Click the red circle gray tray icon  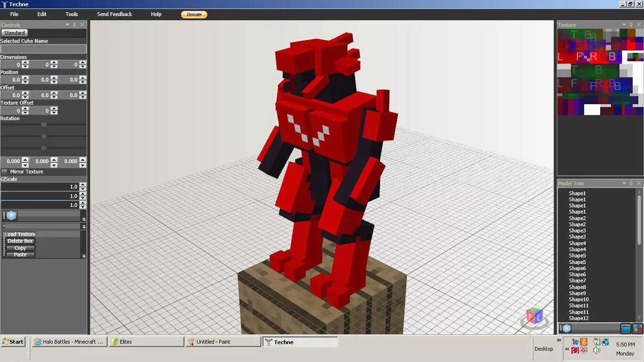(584, 350)
